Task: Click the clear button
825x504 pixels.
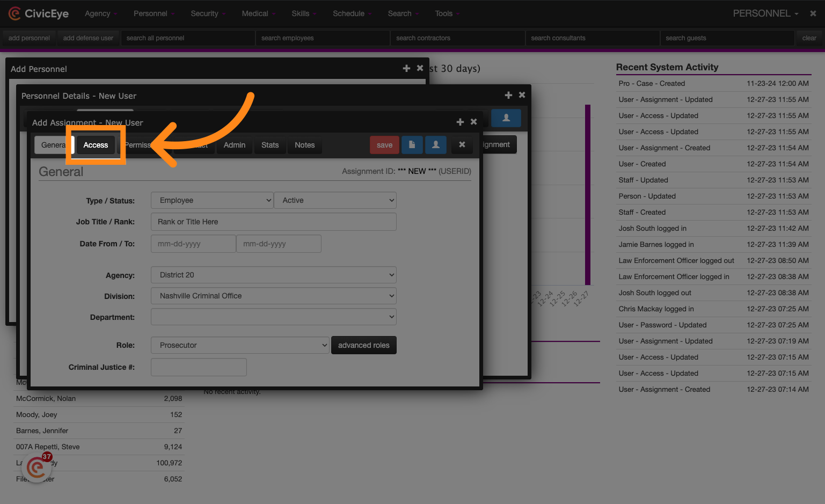Action: [809, 38]
